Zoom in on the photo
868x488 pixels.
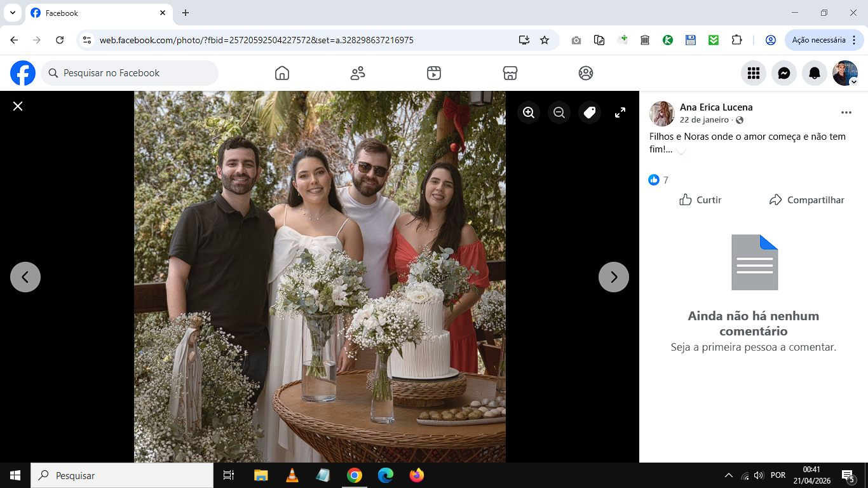(x=529, y=112)
